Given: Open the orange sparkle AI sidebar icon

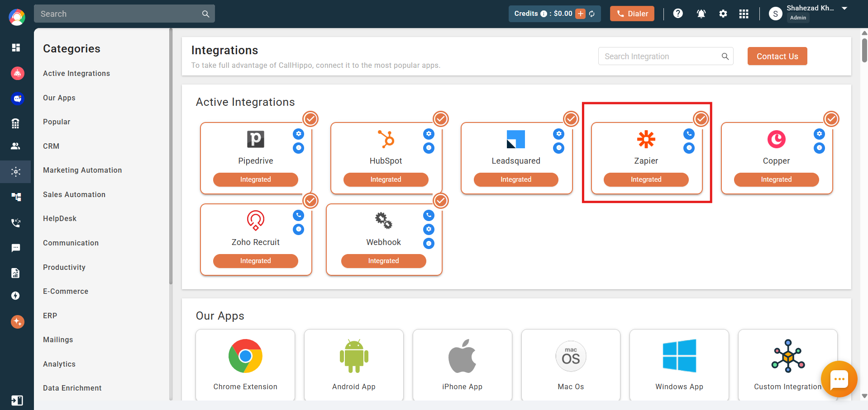Looking at the screenshot, I should (x=17, y=322).
